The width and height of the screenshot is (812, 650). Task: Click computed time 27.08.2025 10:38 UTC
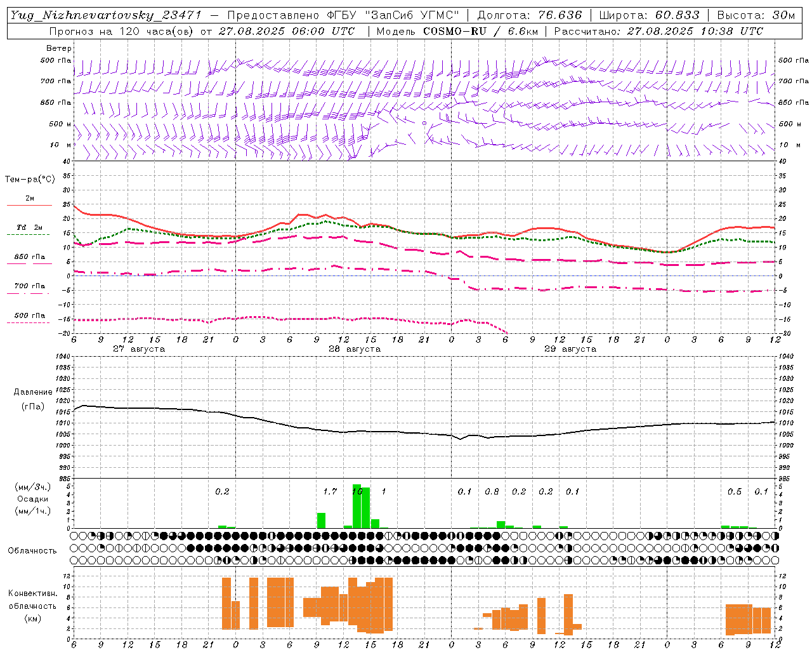click(x=695, y=31)
